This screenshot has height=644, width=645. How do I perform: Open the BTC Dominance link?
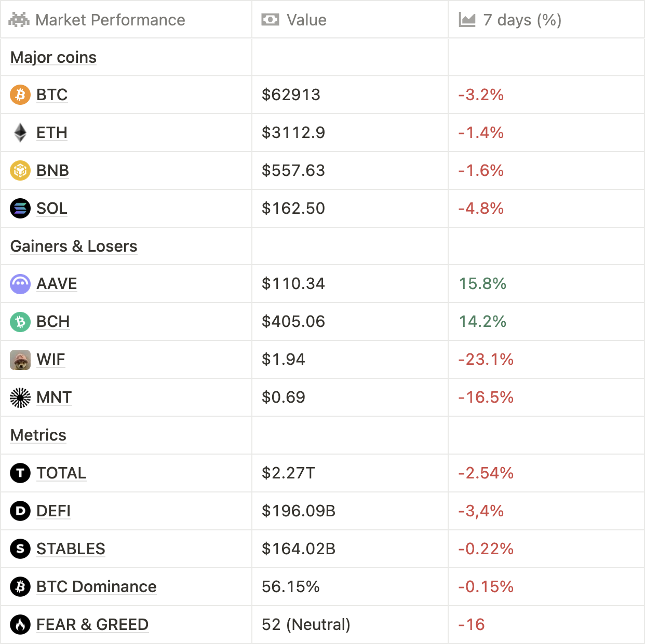click(96, 587)
